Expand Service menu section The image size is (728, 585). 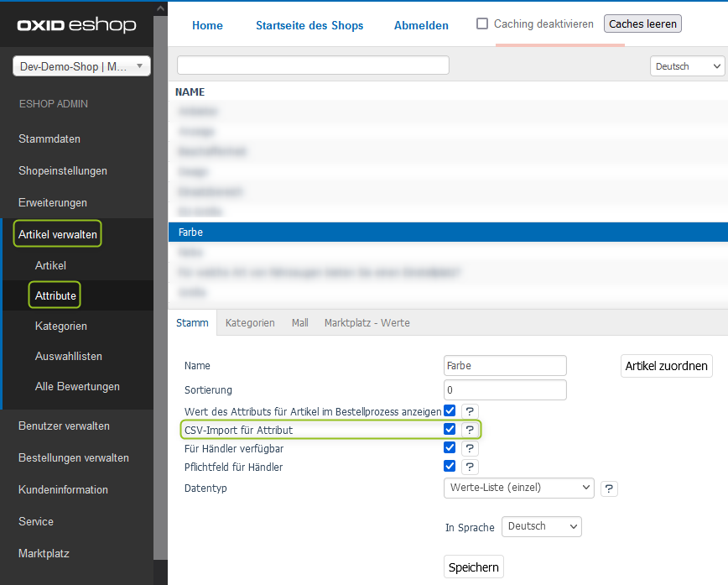[36, 522]
